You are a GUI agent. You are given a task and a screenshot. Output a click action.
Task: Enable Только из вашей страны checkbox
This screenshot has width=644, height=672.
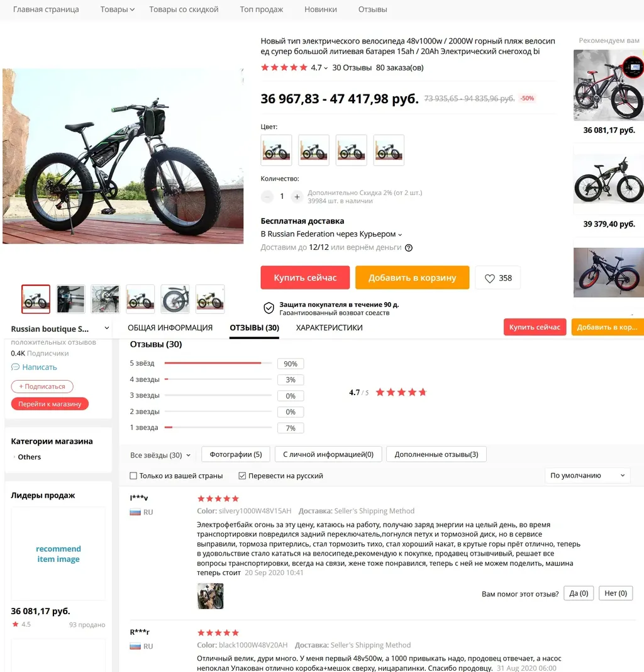click(x=133, y=476)
